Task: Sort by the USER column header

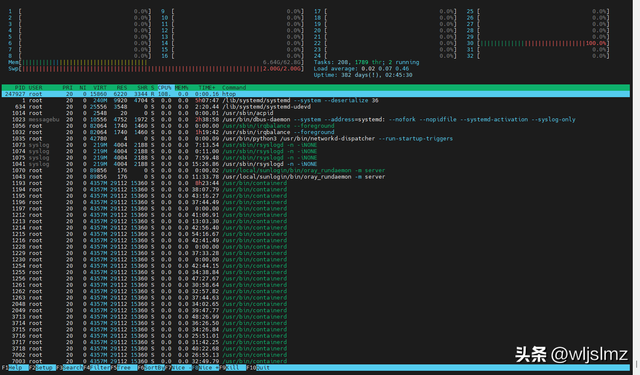Action: point(36,88)
